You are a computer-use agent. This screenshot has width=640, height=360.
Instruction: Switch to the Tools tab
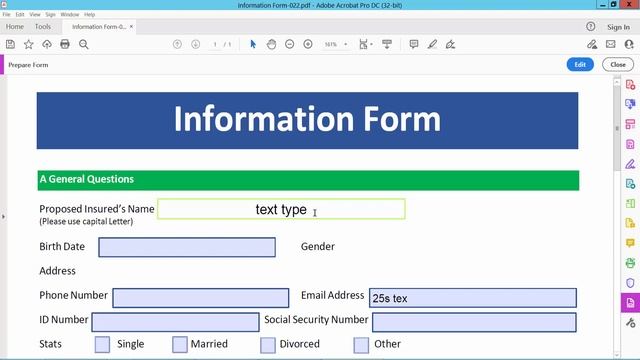43,27
